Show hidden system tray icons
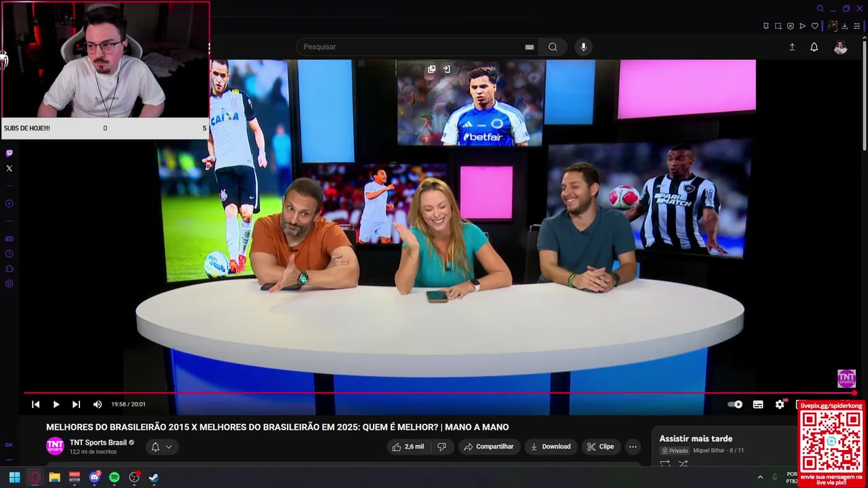868x488 pixels. point(760,477)
